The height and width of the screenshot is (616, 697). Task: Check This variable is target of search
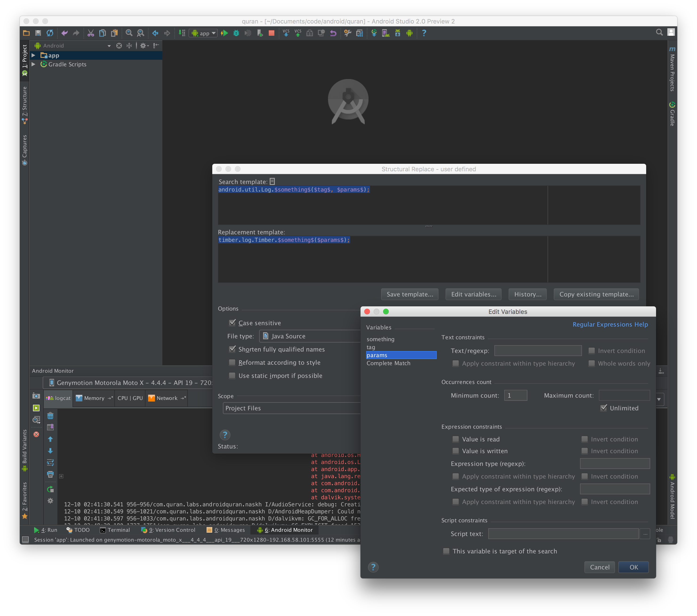[x=446, y=551]
